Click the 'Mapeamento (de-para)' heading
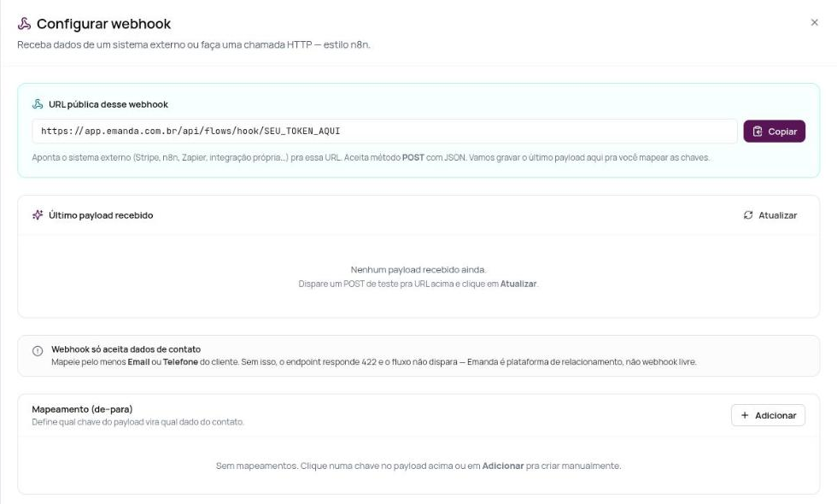Viewport: 837px width, 504px height. [82, 409]
